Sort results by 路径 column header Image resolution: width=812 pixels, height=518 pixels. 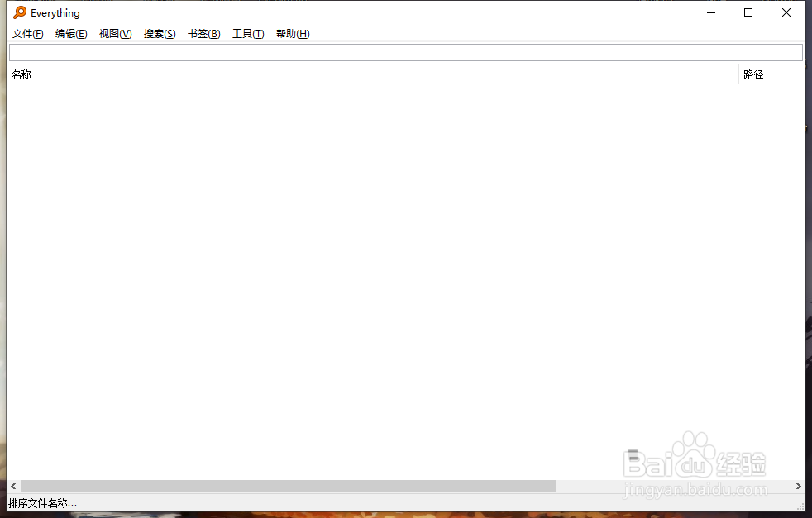click(x=771, y=74)
